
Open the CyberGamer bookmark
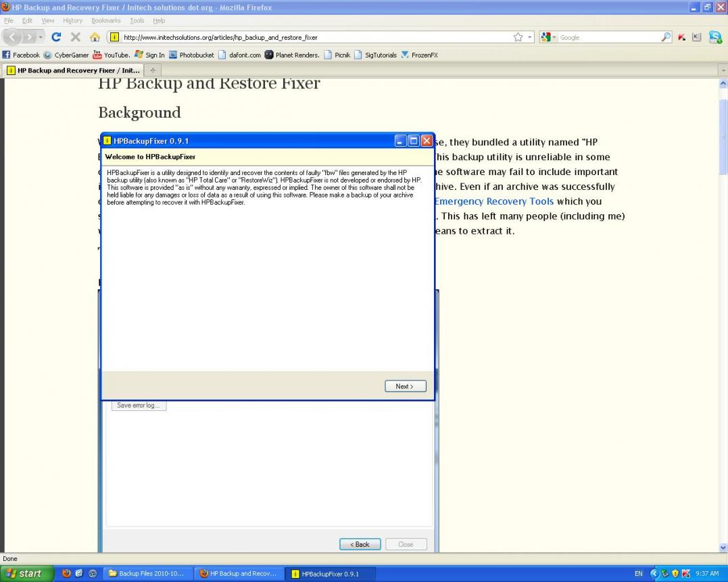point(66,55)
